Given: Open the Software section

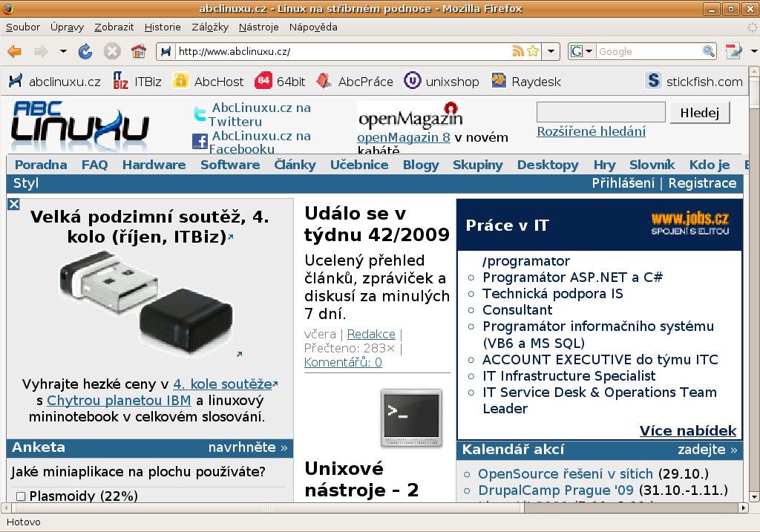Looking at the screenshot, I should (x=230, y=165).
